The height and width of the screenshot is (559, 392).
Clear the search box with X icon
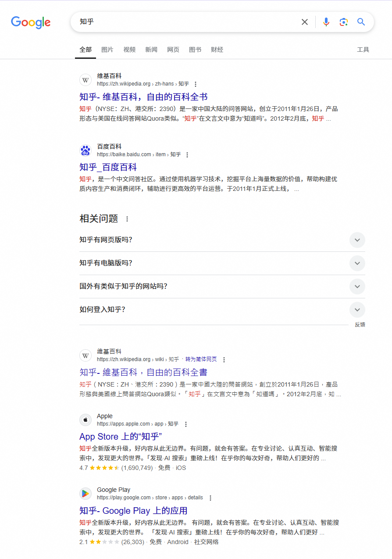pyautogui.click(x=305, y=22)
